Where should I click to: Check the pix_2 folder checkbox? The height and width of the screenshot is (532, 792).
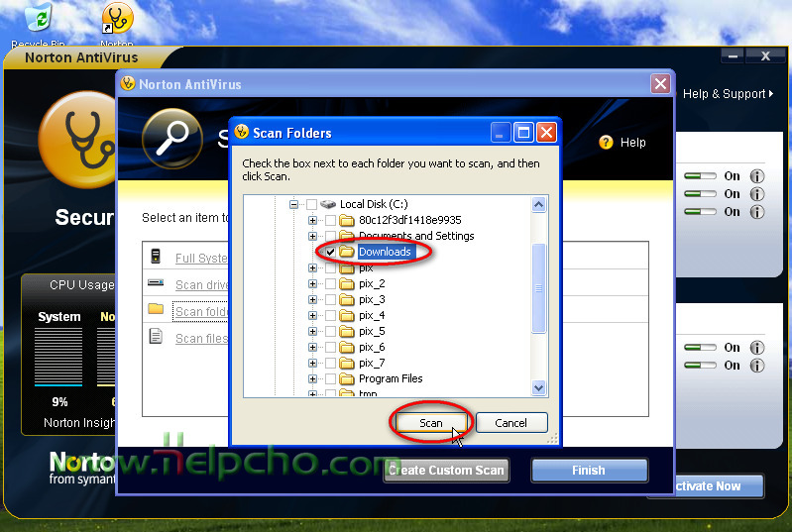[330, 283]
